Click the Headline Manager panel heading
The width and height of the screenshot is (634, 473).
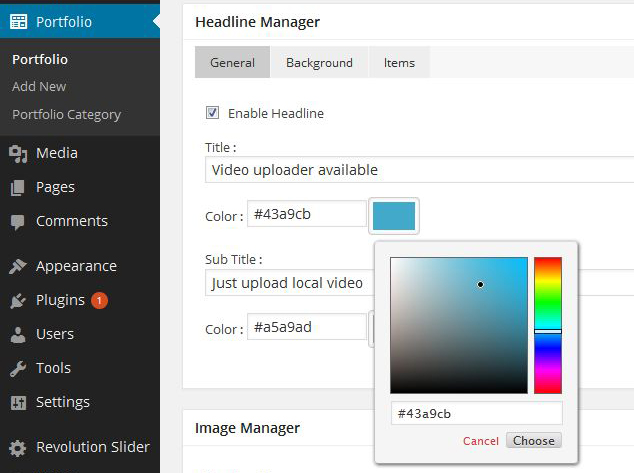tap(258, 22)
